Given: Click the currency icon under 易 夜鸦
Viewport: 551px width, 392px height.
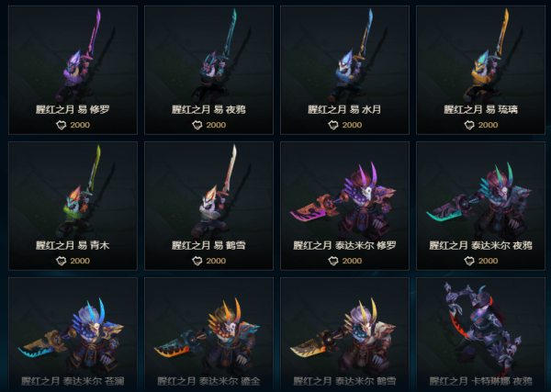Looking at the screenshot, I should click(197, 125).
